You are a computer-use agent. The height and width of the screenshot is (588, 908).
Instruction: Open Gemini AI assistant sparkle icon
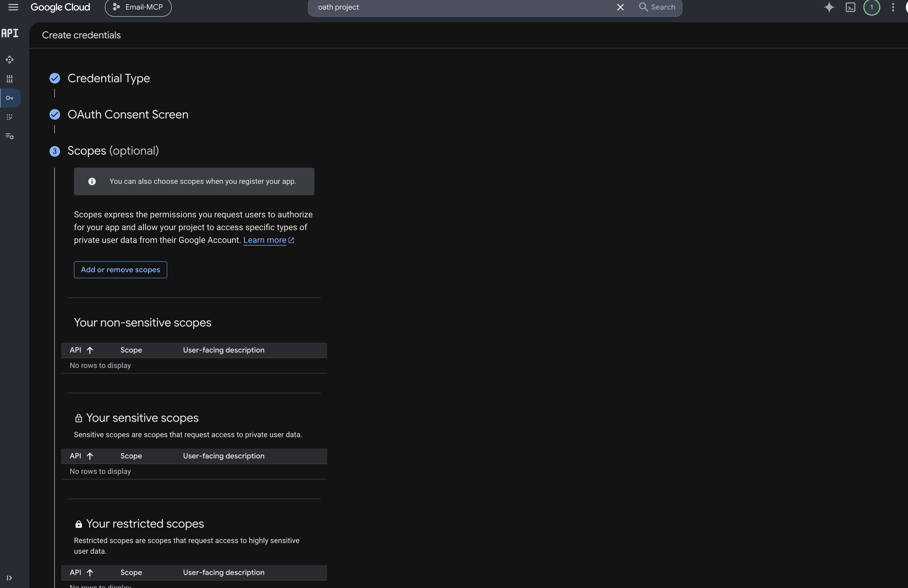[829, 7]
